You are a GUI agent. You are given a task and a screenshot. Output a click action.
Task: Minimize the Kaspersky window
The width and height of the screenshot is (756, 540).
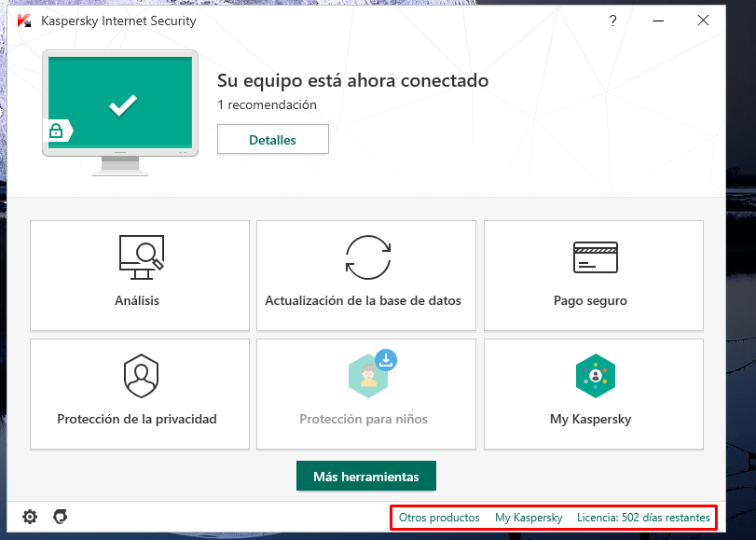[x=658, y=21]
